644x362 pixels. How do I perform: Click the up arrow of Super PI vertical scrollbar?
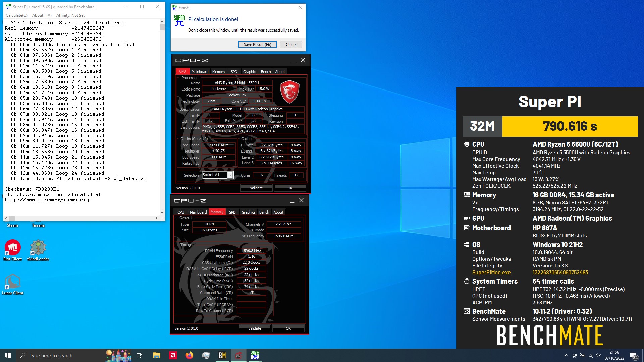pos(162,22)
